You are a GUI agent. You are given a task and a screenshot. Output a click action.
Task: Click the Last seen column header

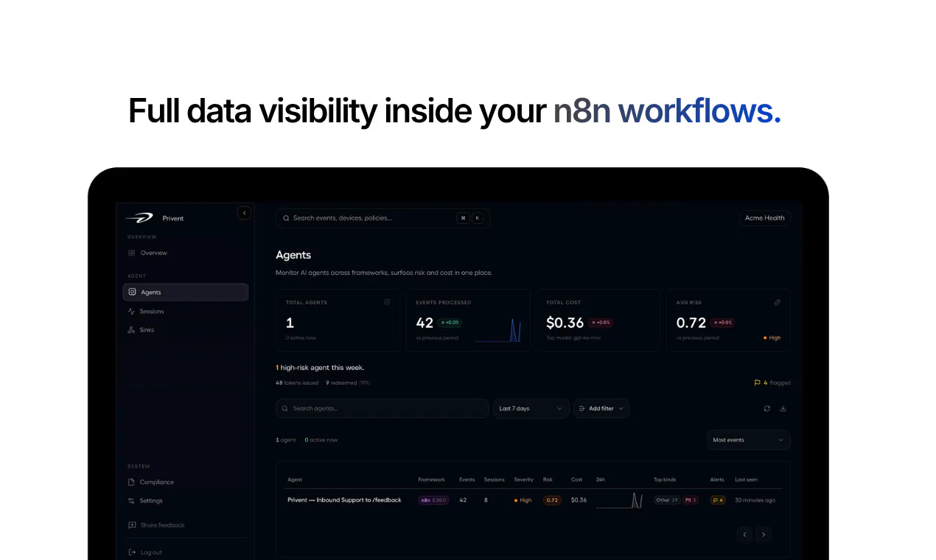[x=746, y=480]
